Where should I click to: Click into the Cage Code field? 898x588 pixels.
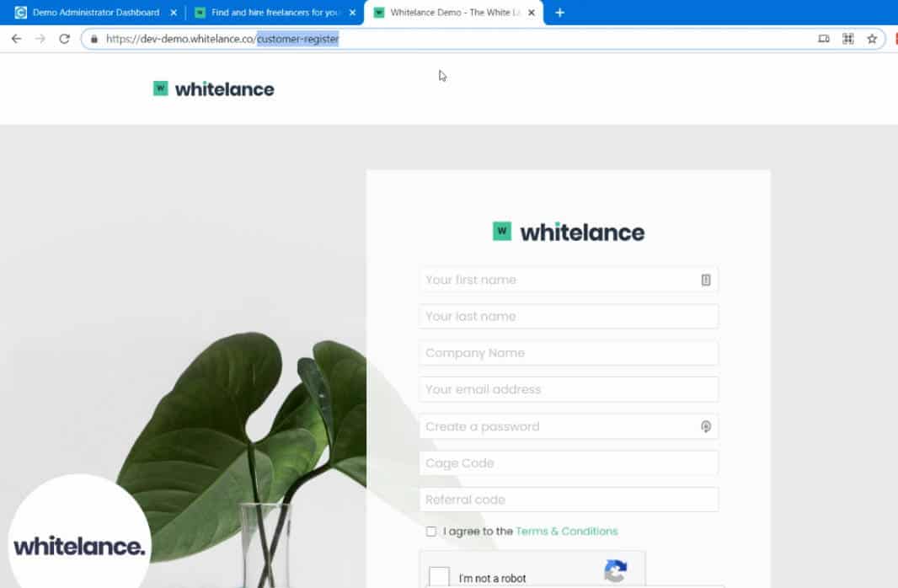(x=568, y=463)
